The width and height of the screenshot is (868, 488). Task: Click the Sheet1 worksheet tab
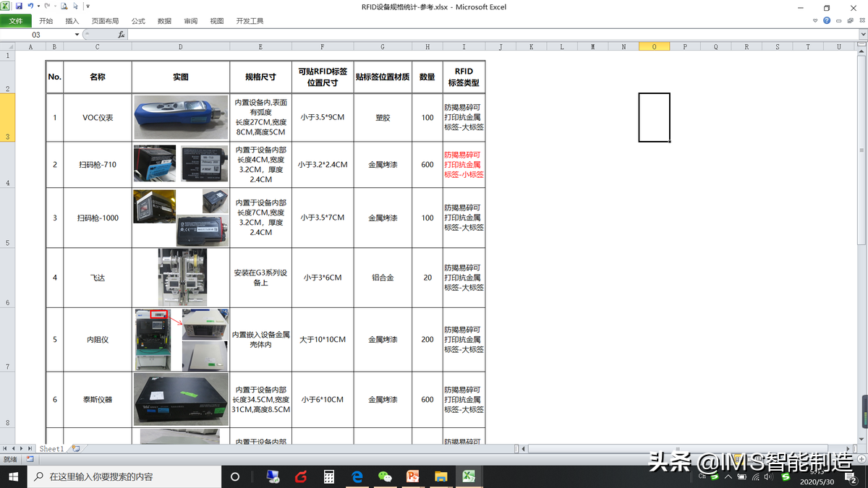pyautogui.click(x=51, y=448)
